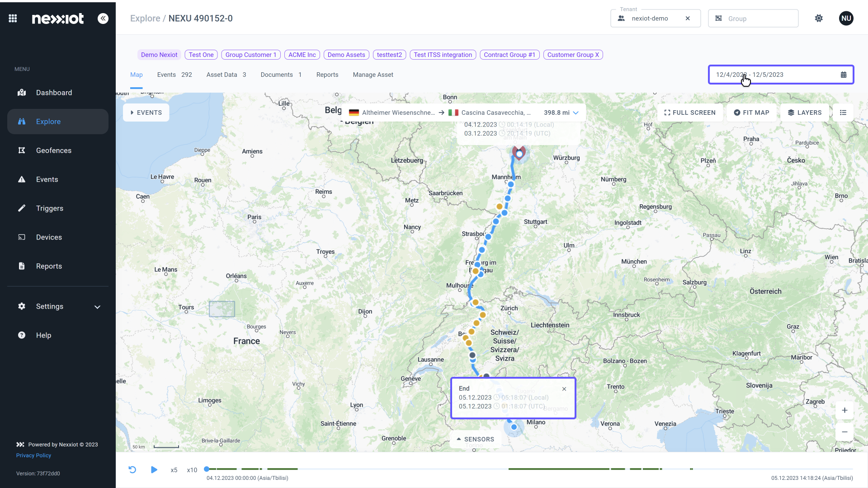Image resolution: width=868 pixels, height=488 pixels.
Task: Zoom out the map with minus
Action: tap(844, 432)
